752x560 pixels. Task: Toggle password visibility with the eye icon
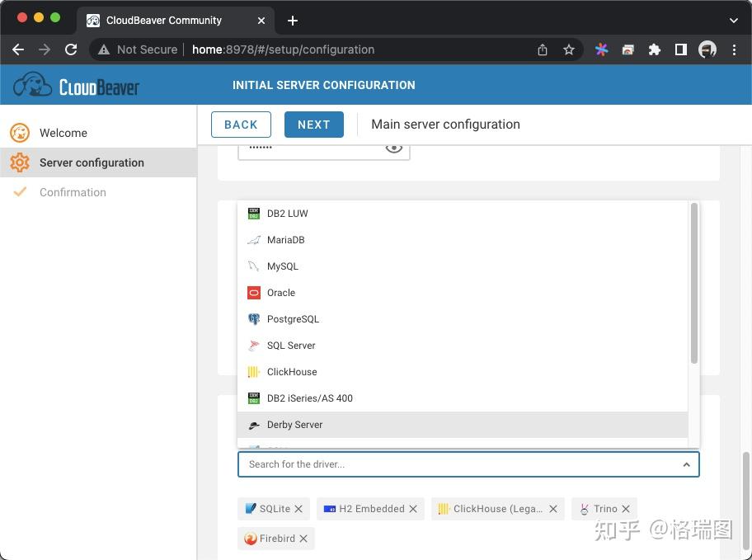coord(394,148)
